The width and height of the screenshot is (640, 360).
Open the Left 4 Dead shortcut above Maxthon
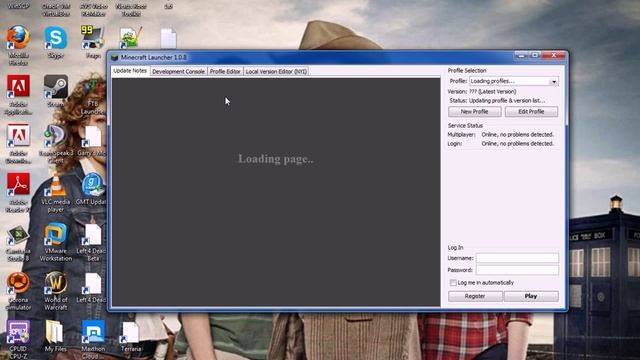(91, 284)
